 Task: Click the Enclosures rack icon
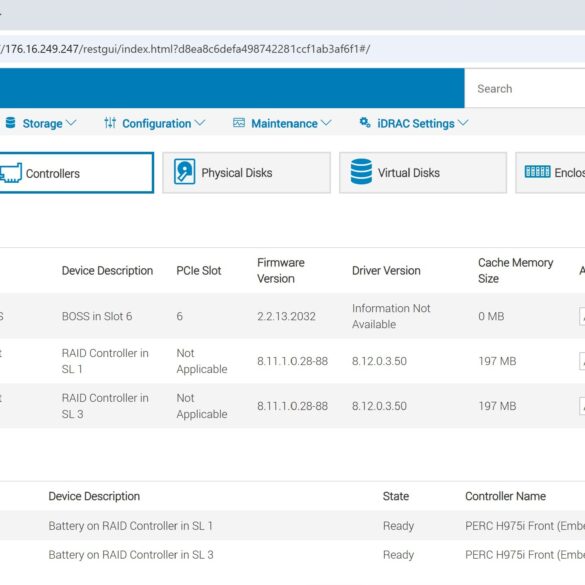point(537,172)
